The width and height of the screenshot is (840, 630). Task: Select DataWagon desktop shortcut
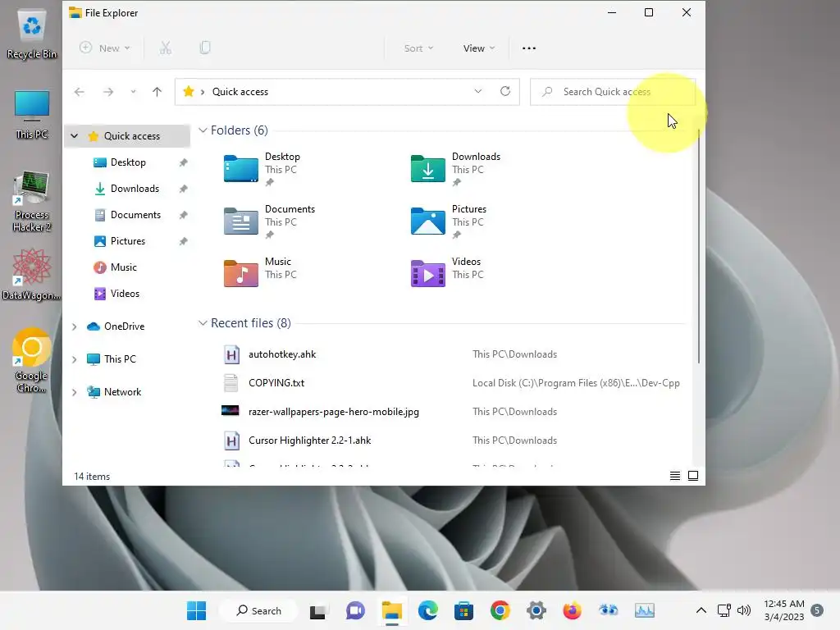[32, 274]
